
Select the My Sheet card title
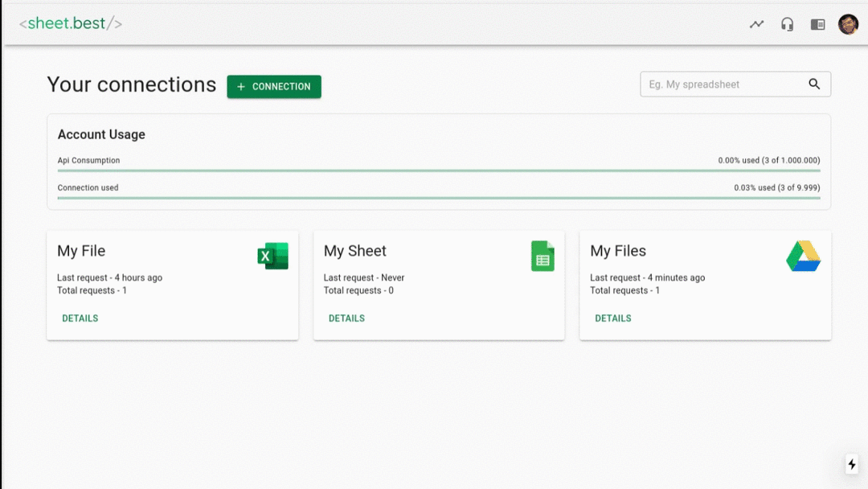pos(355,251)
